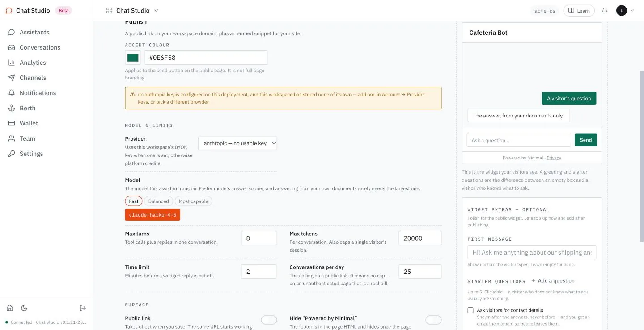Check Ask visitors for contact details
Image resolution: width=644 pixels, height=330 pixels.
pyautogui.click(x=470, y=310)
